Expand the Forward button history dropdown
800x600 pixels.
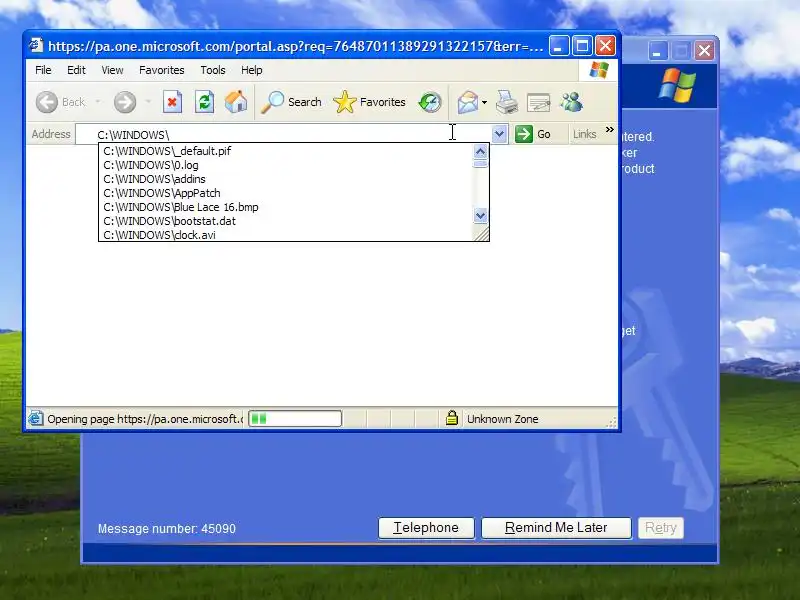pyautogui.click(x=148, y=102)
